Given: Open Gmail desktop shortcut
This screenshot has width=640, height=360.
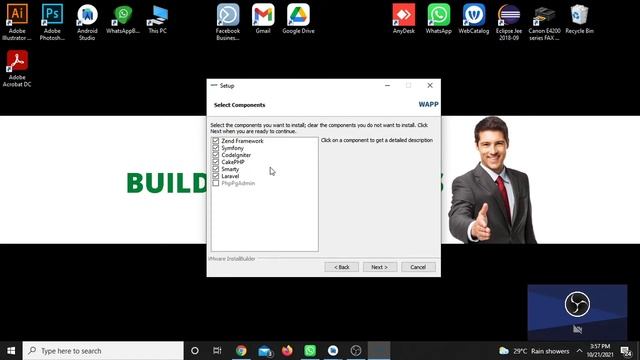Looking at the screenshot, I should 263,19.
